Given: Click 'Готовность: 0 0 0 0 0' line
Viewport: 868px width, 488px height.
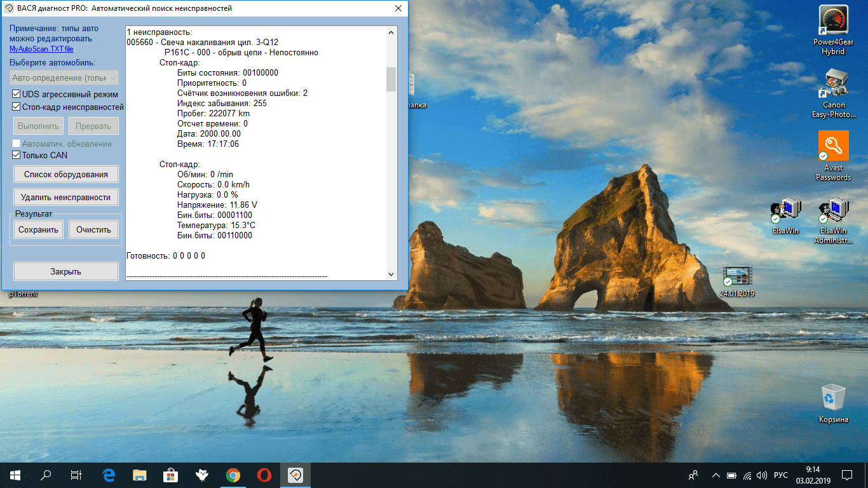Looking at the screenshot, I should click(x=166, y=255).
